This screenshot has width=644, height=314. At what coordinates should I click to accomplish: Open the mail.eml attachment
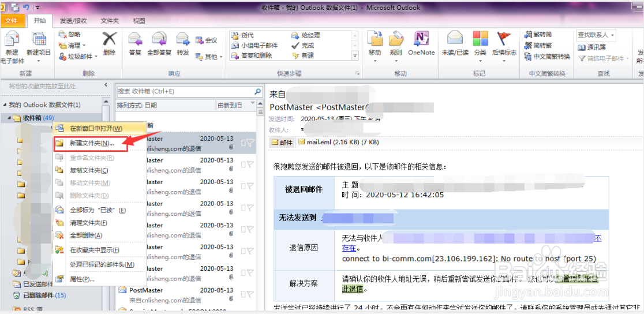338,142
